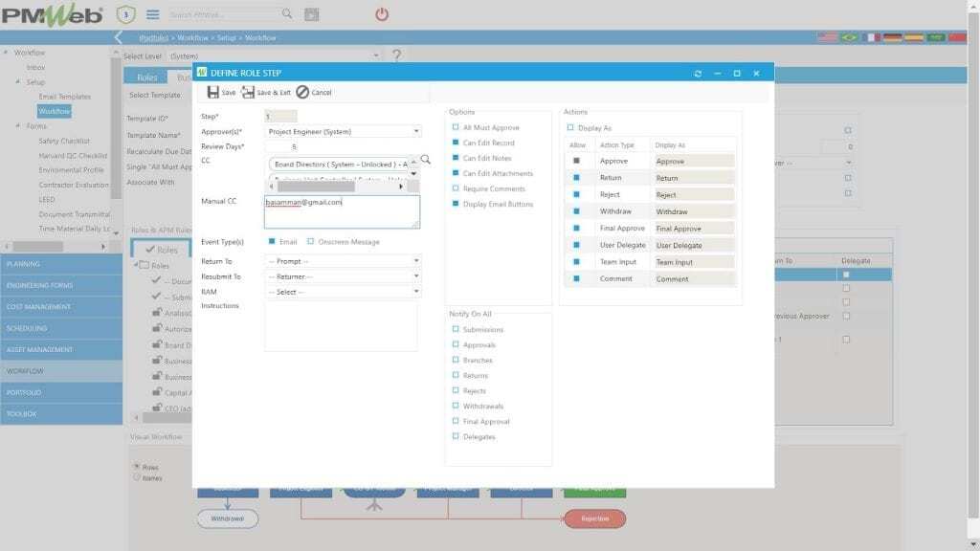Enable Require Comments checkbox

pyautogui.click(x=455, y=188)
